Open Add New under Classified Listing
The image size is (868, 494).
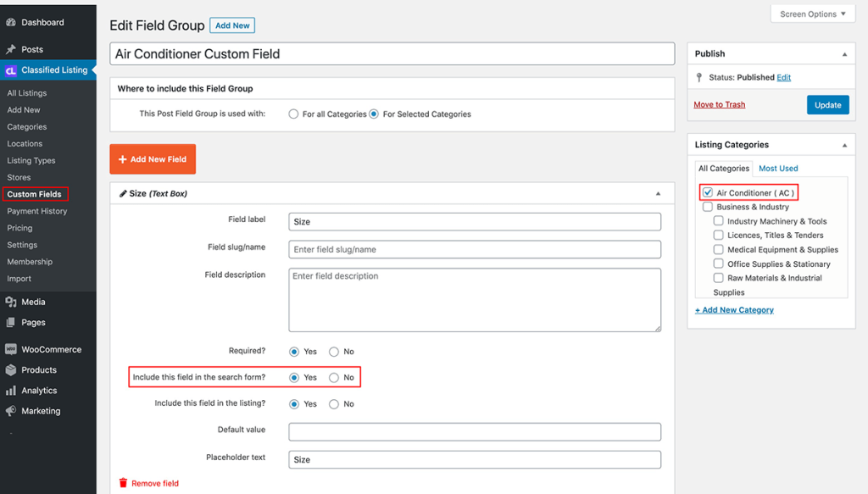(x=24, y=110)
